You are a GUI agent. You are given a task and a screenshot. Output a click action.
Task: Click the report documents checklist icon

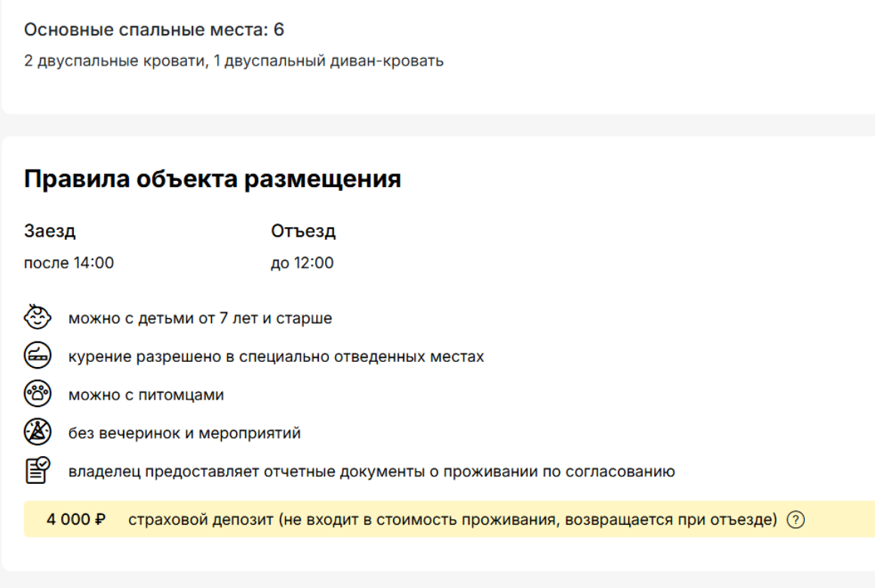[38, 470]
